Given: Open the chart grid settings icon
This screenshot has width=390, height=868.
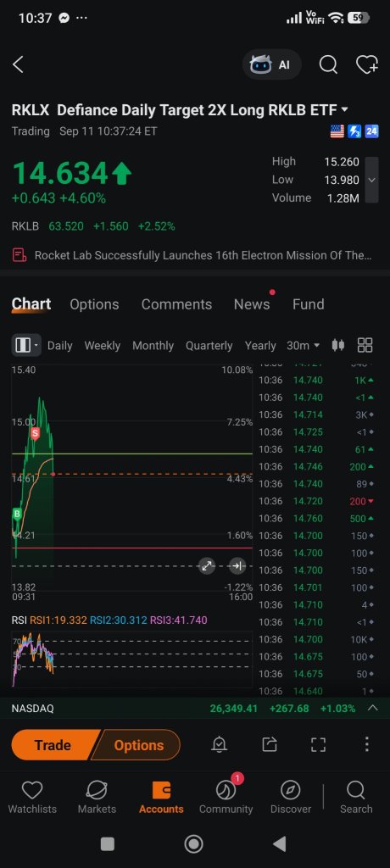Looking at the screenshot, I should coord(365,346).
